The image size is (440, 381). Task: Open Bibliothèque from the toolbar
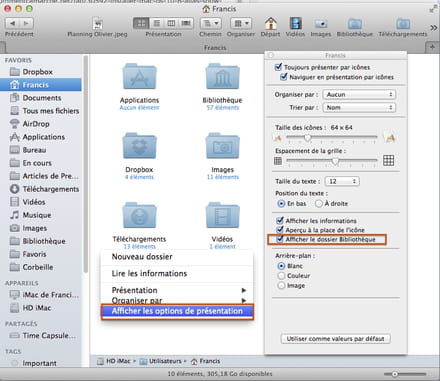355,24
